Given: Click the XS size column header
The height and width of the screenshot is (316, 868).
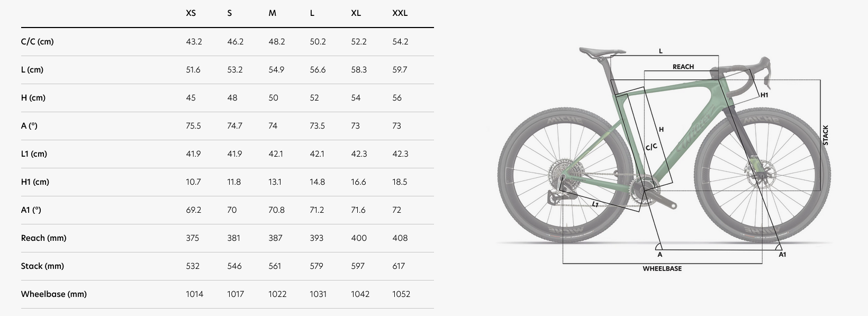Looking at the screenshot, I should (191, 13).
